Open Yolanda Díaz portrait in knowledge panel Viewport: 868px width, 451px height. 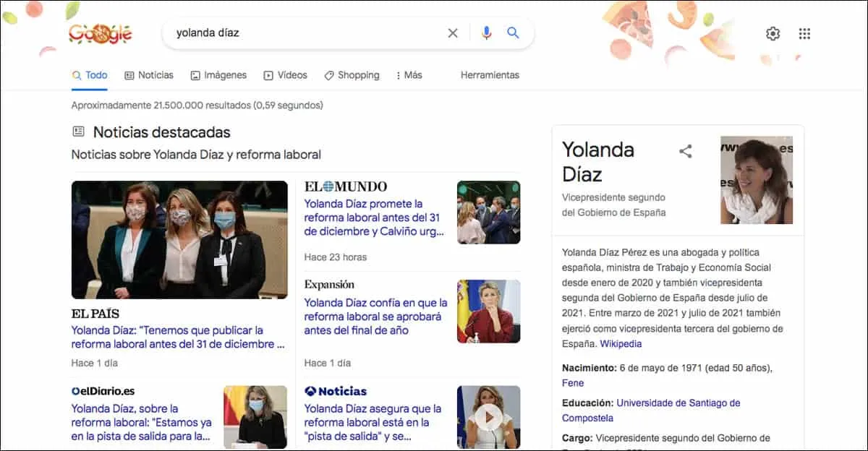757,180
